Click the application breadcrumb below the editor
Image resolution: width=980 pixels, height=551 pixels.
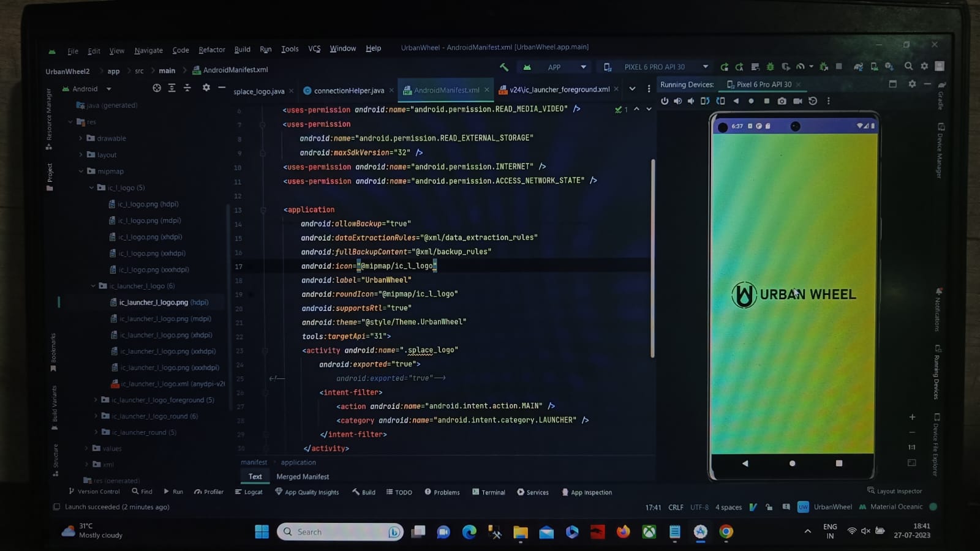click(x=298, y=462)
